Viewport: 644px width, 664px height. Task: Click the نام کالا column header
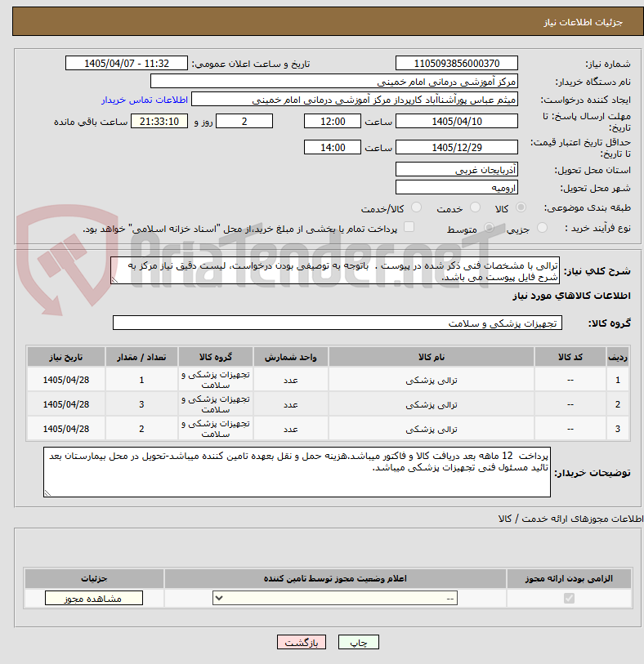432,357
